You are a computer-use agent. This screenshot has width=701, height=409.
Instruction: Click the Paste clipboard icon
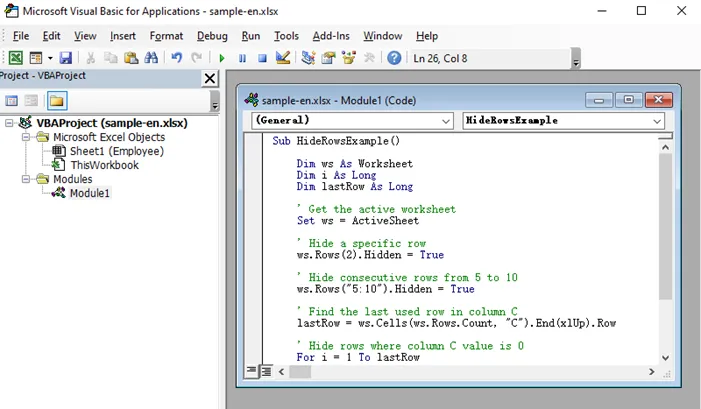[x=131, y=58]
